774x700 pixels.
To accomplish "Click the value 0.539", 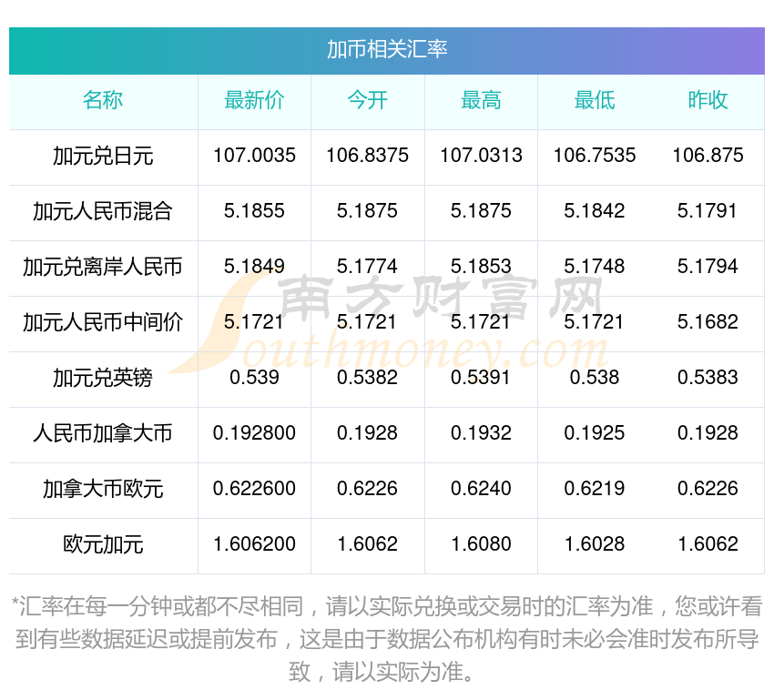I will pos(254,378).
